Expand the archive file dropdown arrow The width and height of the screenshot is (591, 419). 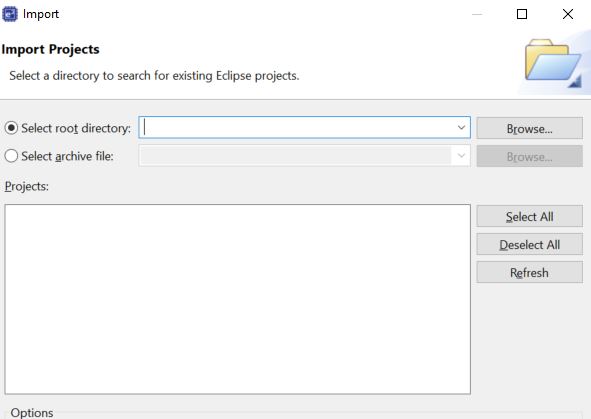pyautogui.click(x=461, y=156)
